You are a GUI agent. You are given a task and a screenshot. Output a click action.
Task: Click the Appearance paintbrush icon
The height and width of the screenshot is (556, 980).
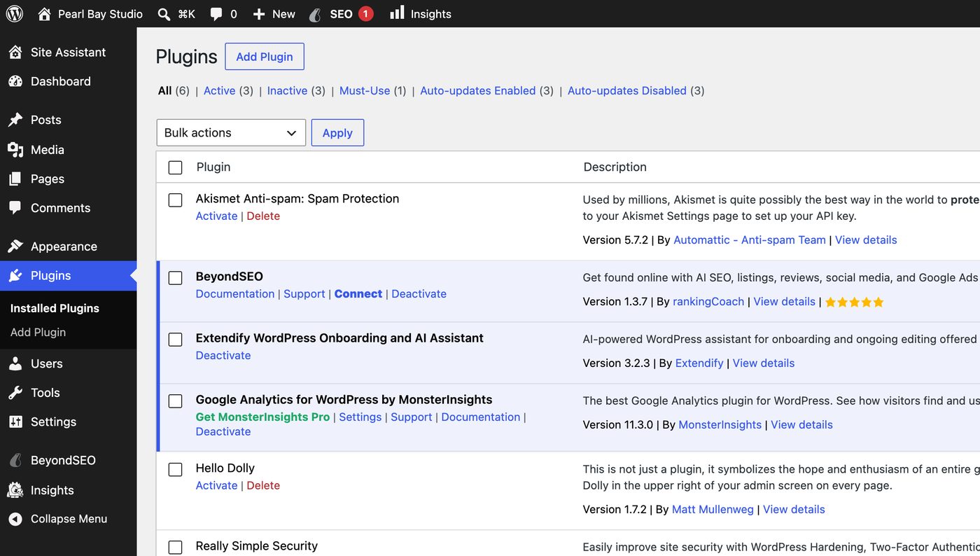point(15,246)
